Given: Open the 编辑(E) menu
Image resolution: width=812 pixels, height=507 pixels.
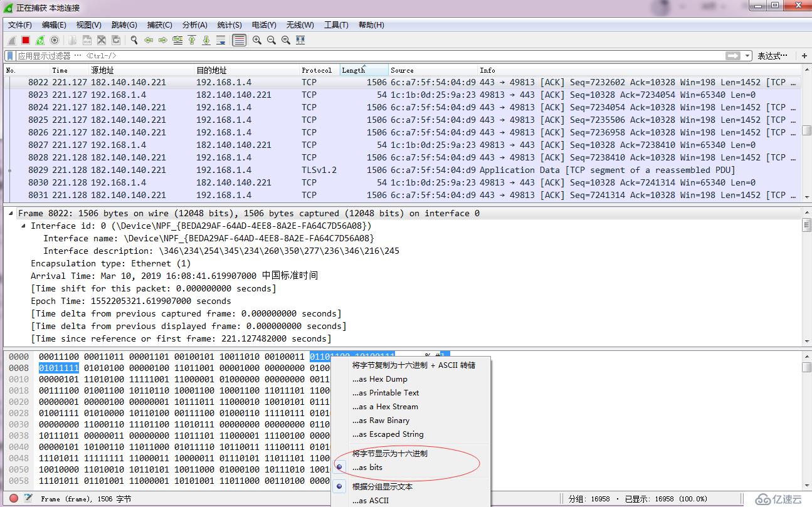Looking at the screenshot, I should coord(54,25).
